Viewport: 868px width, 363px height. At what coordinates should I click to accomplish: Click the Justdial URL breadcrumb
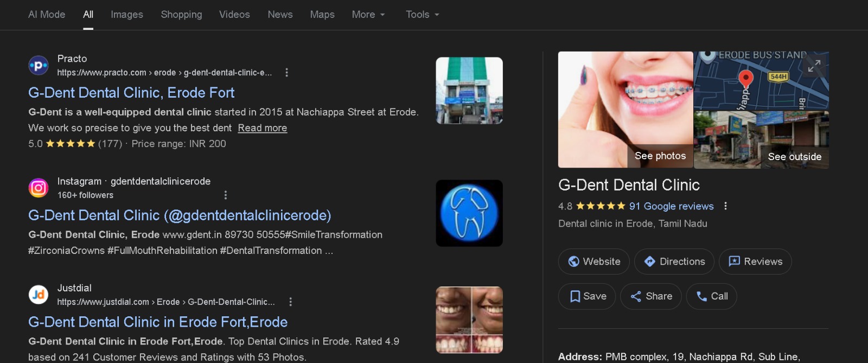pos(166,302)
